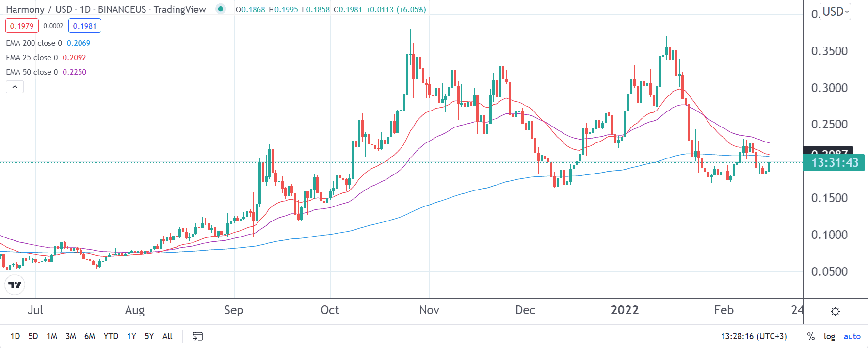Click the All timeframe button
Screen dimensions: 868x348
click(x=167, y=336)
